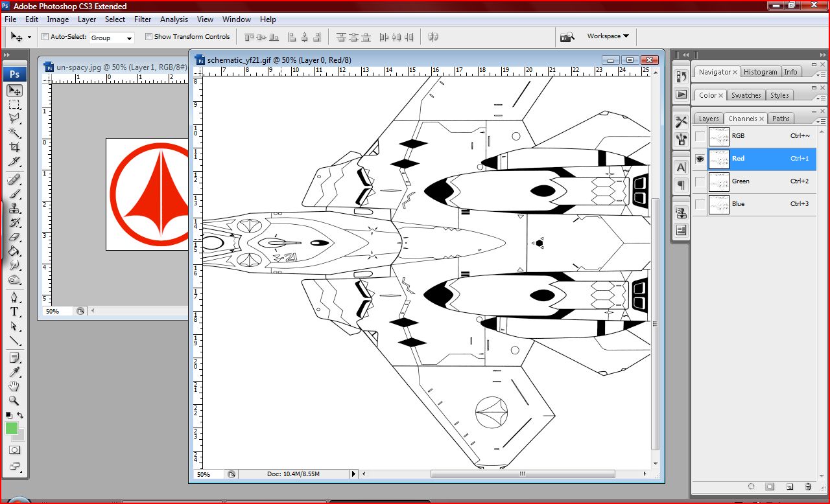This screenshot has height=504, width=830.
Task: Load channel as selection
Action: (x=751, y=486)
